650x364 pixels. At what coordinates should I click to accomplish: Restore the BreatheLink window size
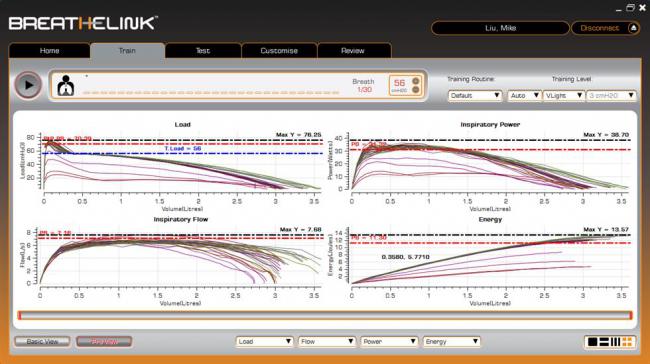(631, 7)
